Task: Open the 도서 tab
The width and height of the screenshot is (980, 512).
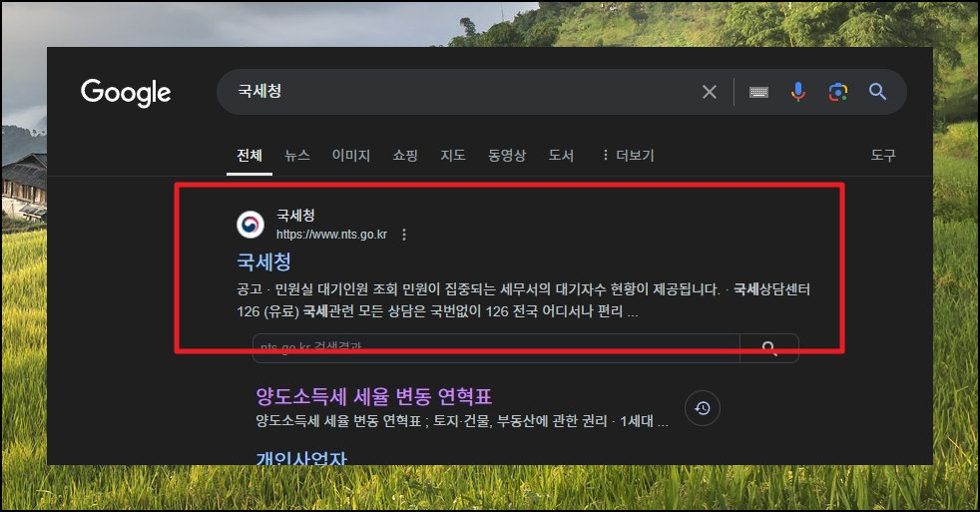Action: click(x=561, y=155)
